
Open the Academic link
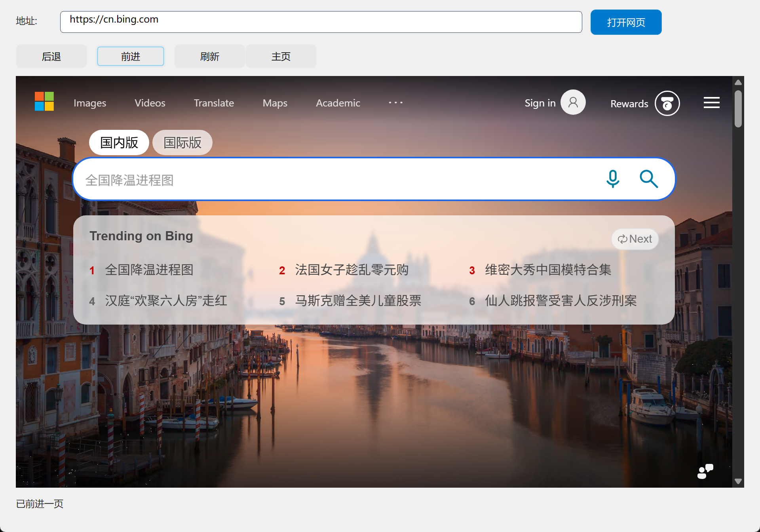click(x=338, y=103)
